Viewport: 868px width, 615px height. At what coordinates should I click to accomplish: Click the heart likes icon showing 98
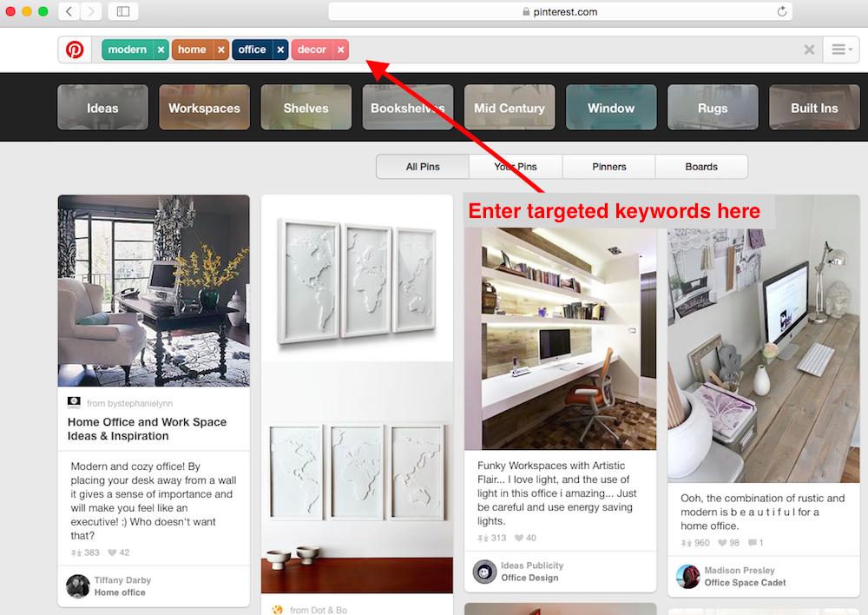[x=722, y=542]
